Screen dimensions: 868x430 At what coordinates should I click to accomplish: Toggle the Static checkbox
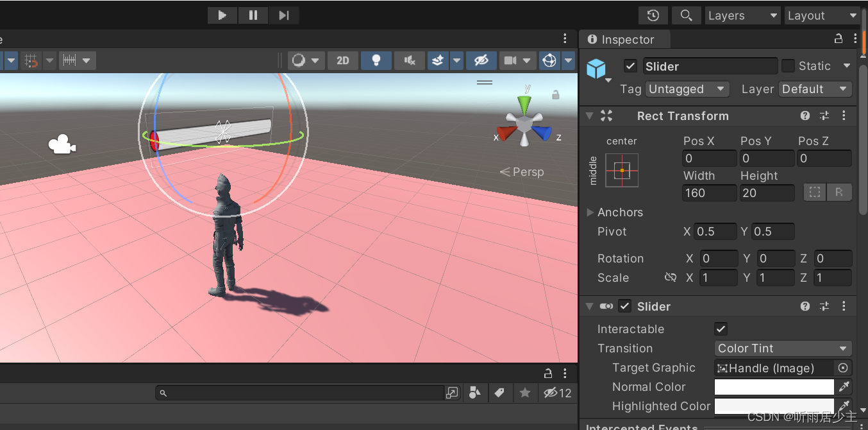click(x=788, y=65)
